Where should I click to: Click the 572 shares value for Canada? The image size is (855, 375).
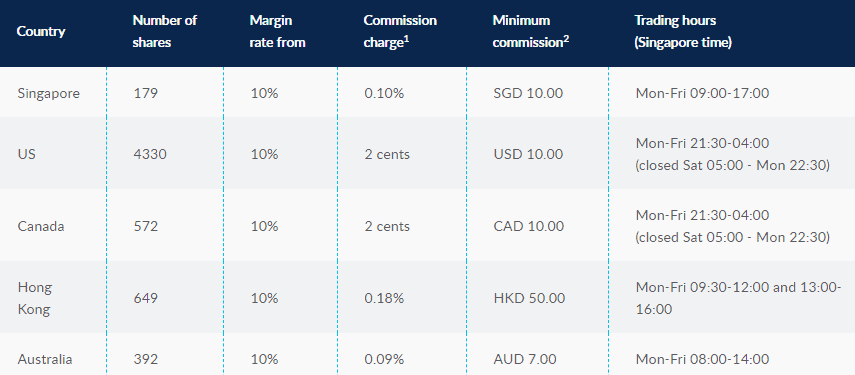(146, 226)
